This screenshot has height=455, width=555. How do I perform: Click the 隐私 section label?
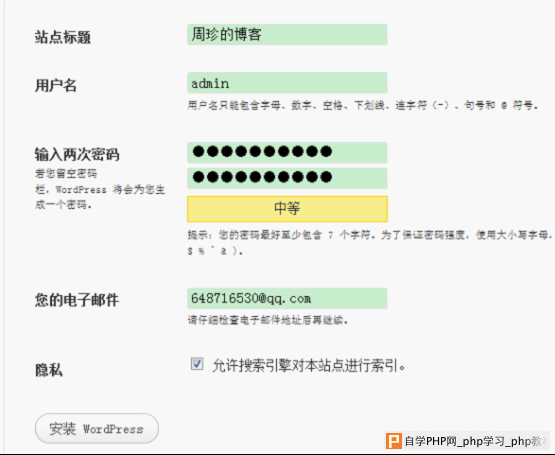49,370
